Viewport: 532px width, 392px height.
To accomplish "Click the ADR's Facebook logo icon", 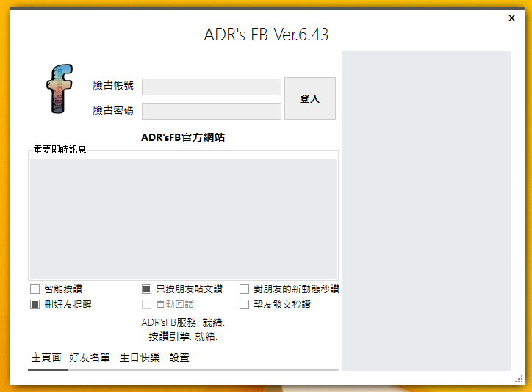I will click(x=60, y=88).
